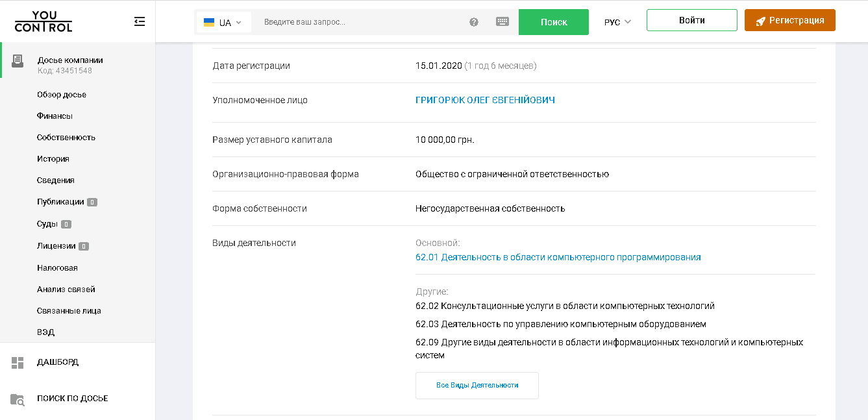
Task: Click the Войти login button
Action: 691,20
